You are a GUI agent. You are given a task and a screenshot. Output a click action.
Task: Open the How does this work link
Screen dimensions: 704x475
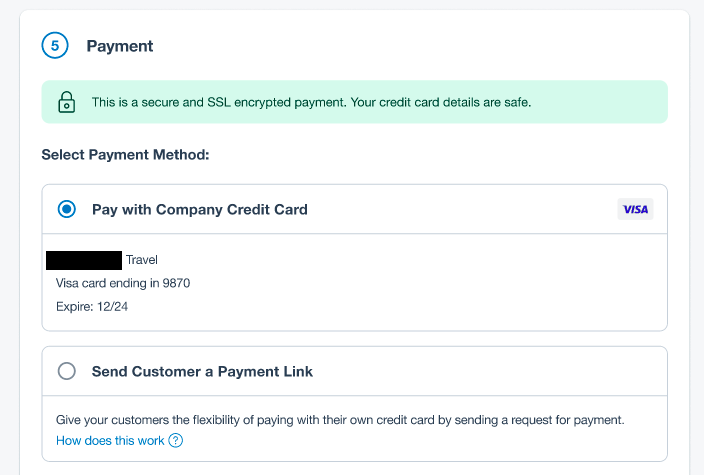pos(110,440)
